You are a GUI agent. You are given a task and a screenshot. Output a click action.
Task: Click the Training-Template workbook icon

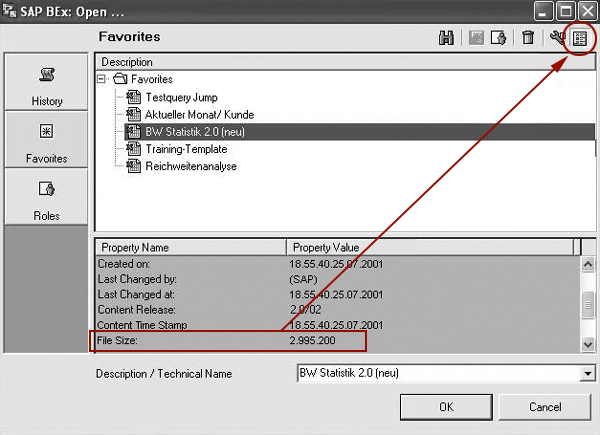pos(134,149)
